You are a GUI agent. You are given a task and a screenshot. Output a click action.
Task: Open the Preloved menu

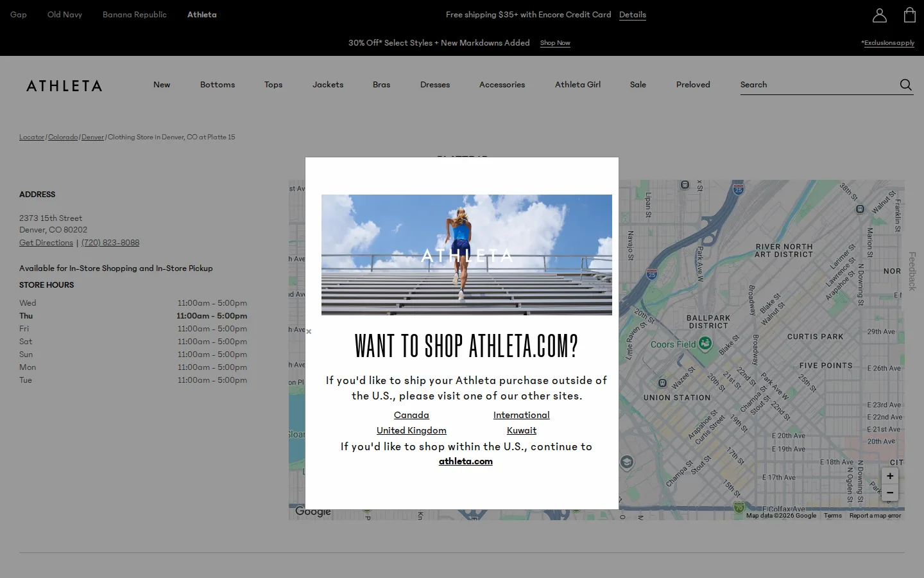click(x=693, y=85)
